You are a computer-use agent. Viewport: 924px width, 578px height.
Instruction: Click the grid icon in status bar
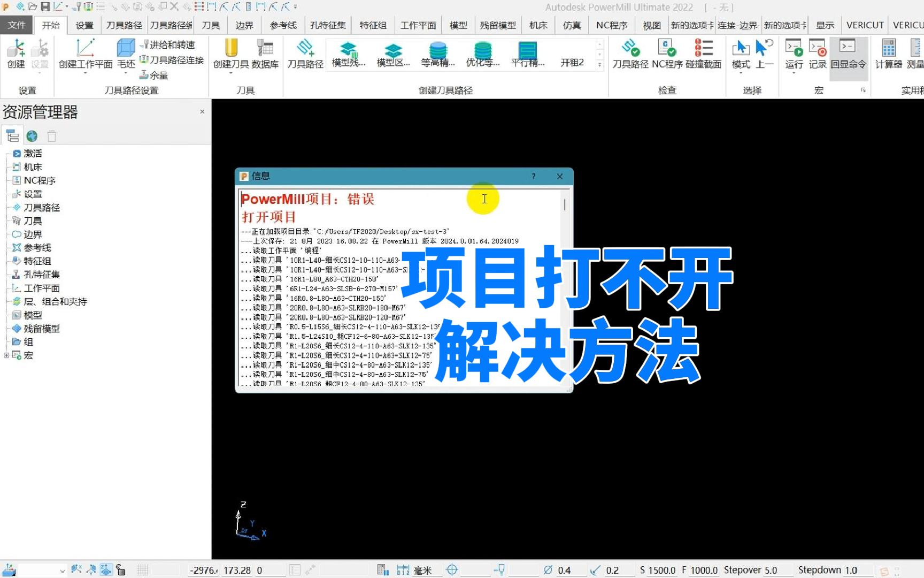[142, 571]
